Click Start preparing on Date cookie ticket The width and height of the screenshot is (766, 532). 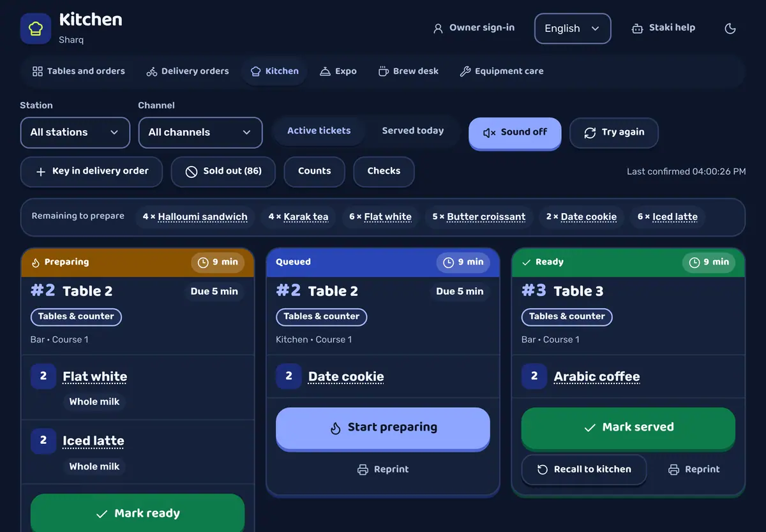tap(383, 428)
